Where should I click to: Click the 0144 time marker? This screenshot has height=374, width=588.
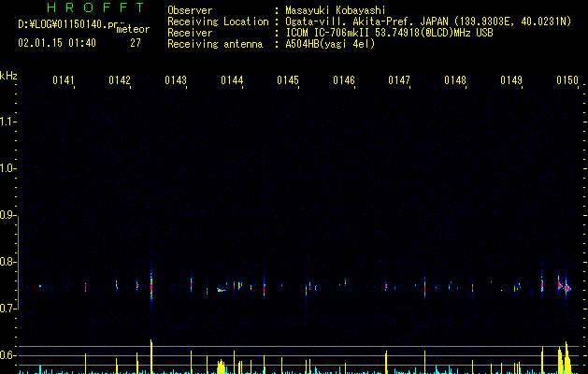232,80
